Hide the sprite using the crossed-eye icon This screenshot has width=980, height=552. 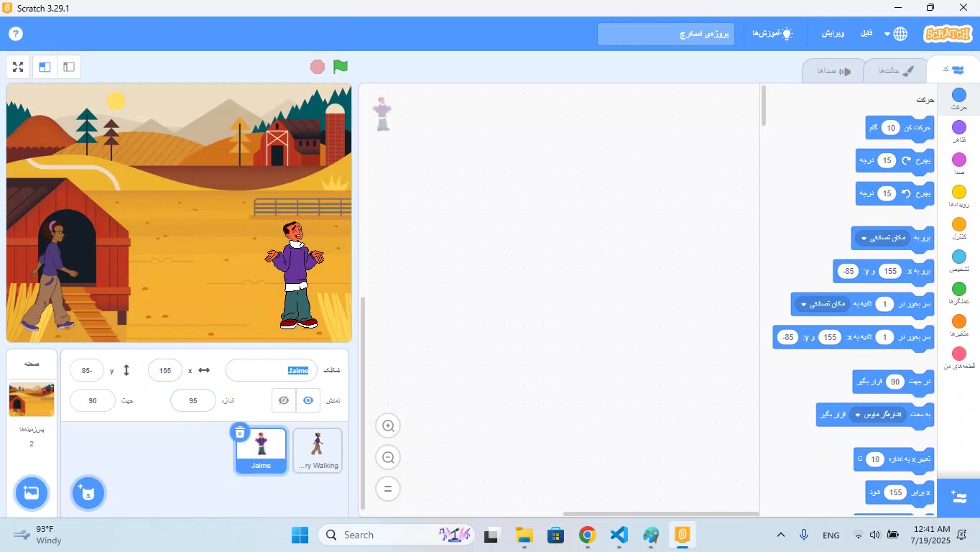click(284, 400)
